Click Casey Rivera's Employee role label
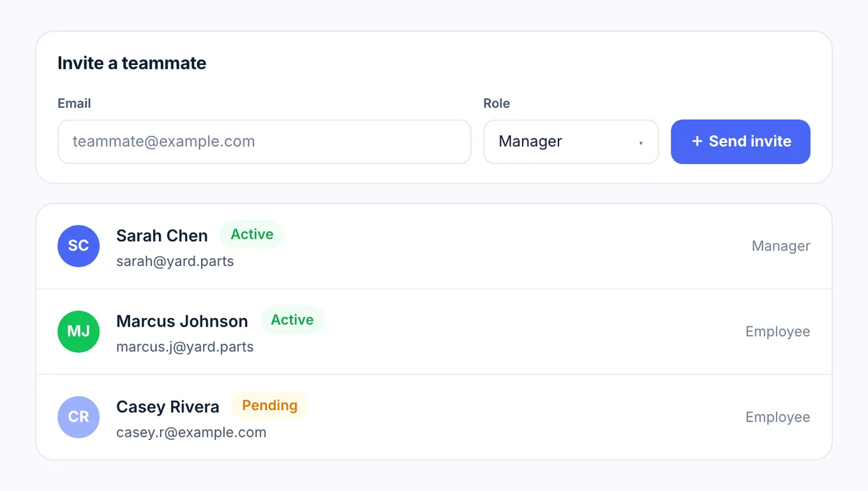 click(x=778, y=417)
